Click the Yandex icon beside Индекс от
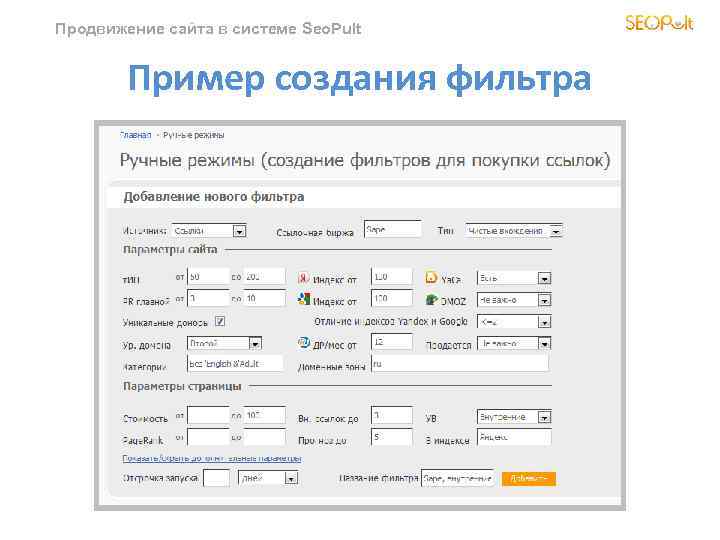 pyautogui.click(x=304, y=278)
